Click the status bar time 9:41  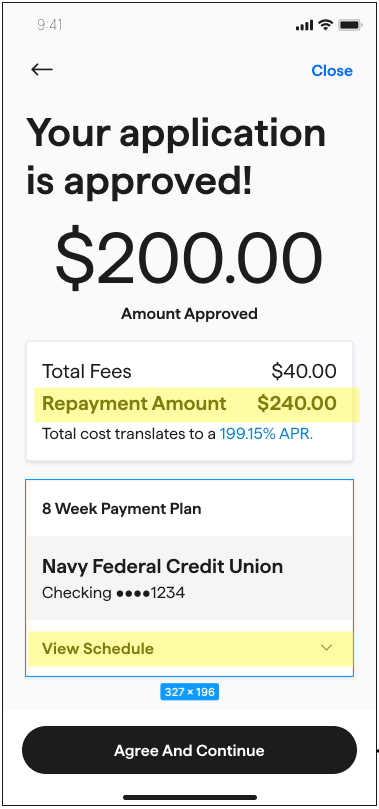click(x=50, y=25)
